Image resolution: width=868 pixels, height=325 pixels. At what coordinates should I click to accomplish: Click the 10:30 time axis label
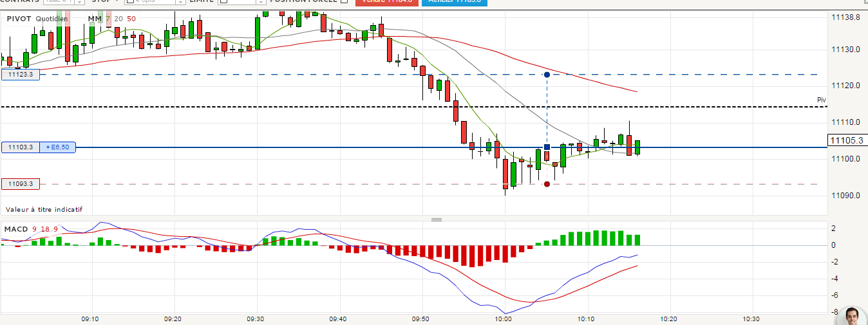[751, 319]
